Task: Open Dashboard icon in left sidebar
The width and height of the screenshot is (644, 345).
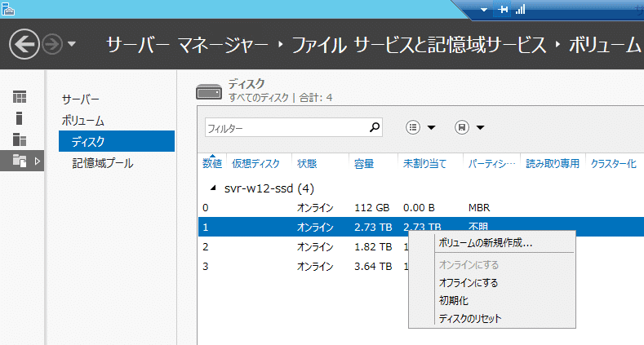Action: (20, 97)
